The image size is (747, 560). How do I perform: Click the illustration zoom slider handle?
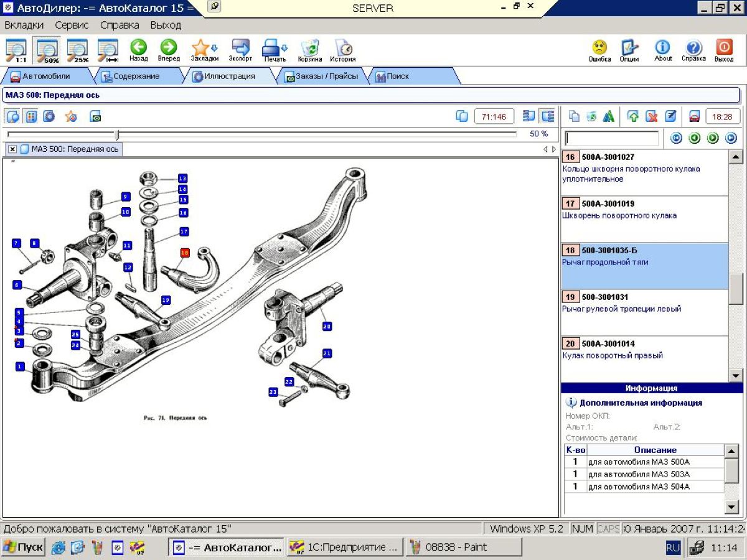tap(116, 134)
